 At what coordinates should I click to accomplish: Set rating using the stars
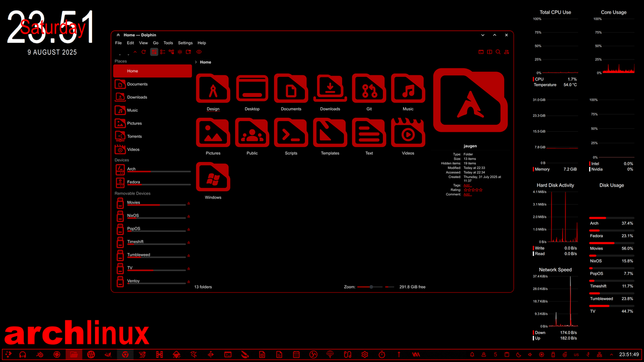click(x=473, y=190)
